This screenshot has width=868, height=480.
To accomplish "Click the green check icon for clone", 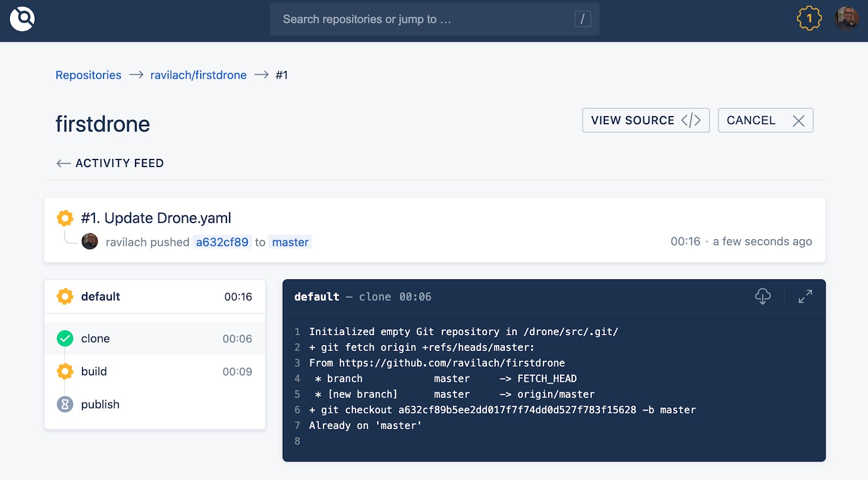I will (x=65, y=338).
